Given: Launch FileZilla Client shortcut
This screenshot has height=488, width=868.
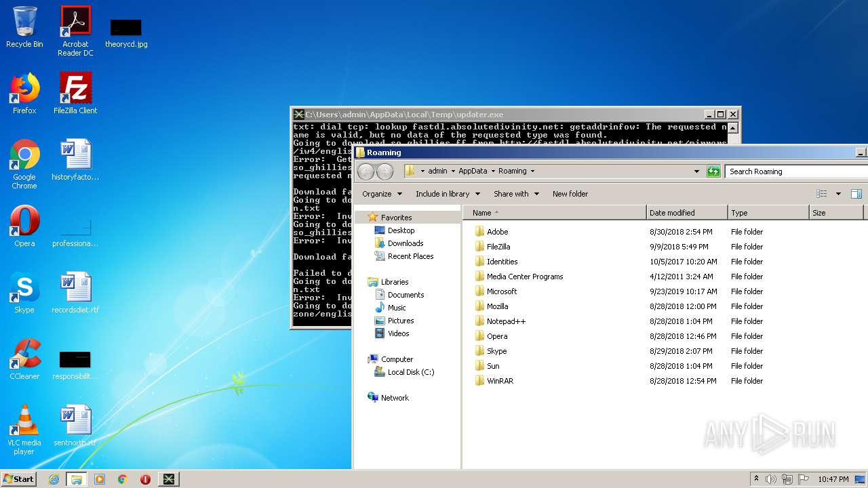Looking at the screenshot, I should tap(75, 94).
